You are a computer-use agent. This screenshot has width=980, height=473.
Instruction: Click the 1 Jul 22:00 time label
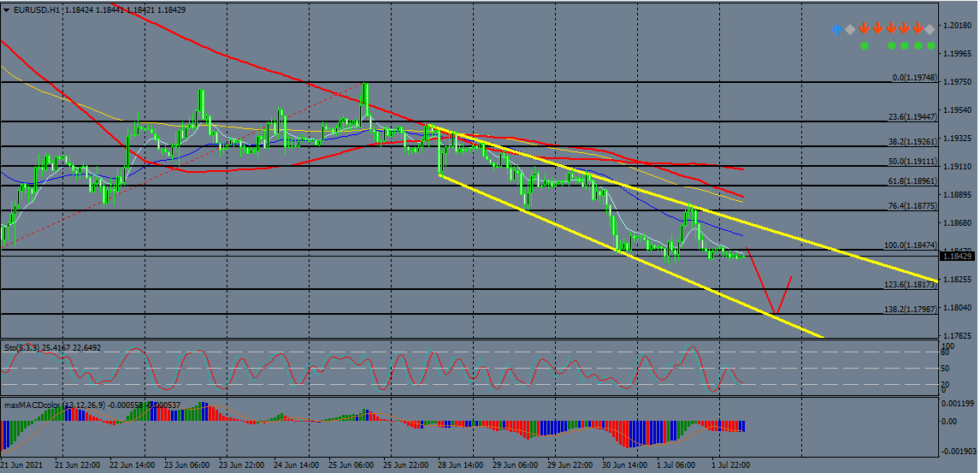coord(731,465)
